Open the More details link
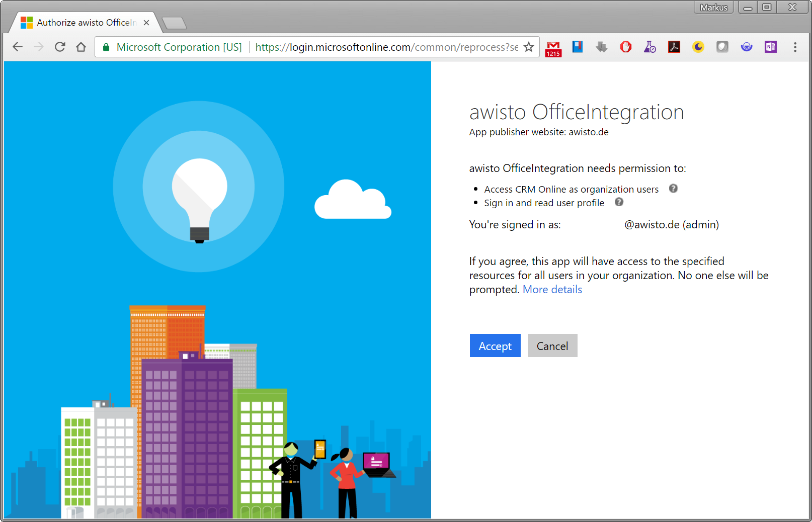 (x=552, y=290)
